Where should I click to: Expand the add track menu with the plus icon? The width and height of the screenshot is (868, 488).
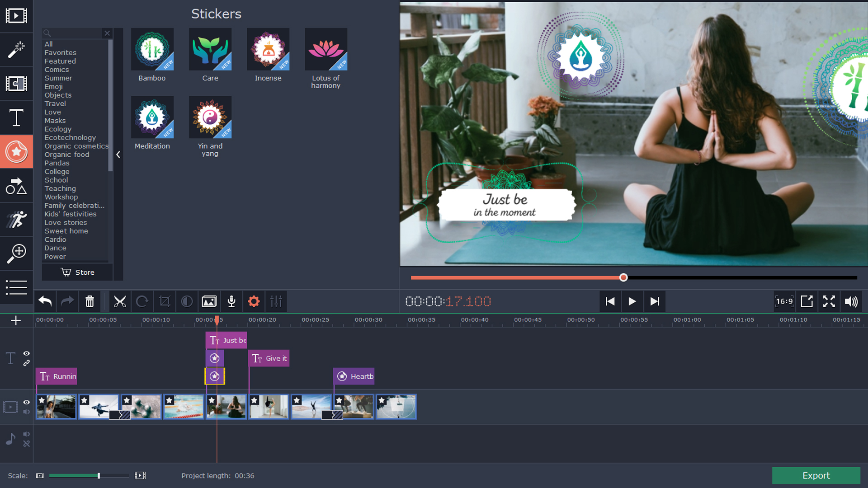(x=16, y=320)
